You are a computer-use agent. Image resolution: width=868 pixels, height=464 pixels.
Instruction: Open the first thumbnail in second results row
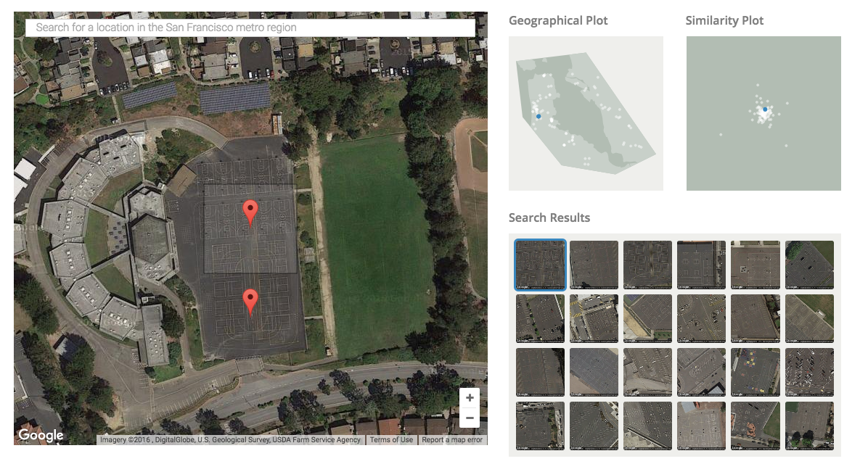540,318
